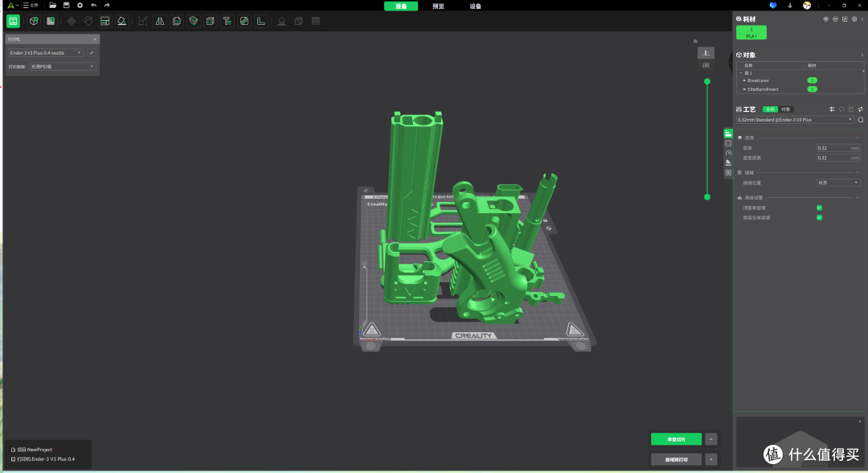The width and height of the screenshot is (868, 473).
Task: Add filament with the plus circle icon
Action: pyautogui.click(x=826, y=19)
